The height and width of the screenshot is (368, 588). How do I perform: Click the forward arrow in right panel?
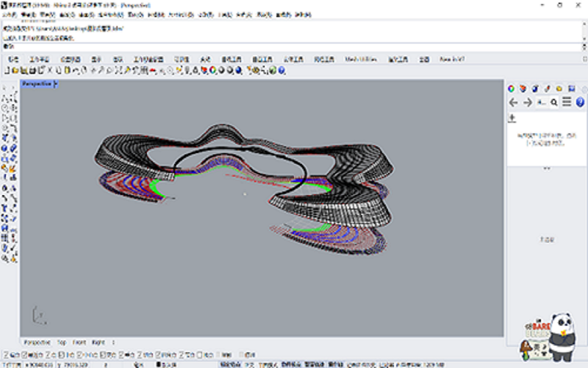(528, 102)
